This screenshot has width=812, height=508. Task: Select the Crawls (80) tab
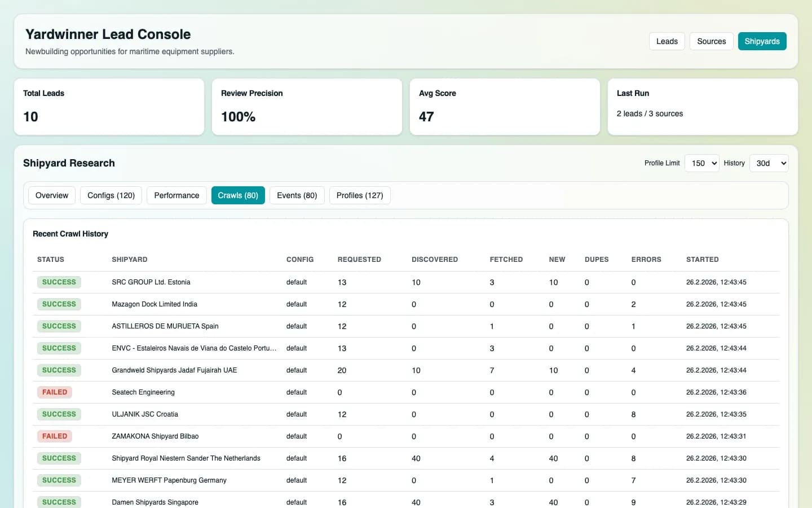(x=238, y=195)
